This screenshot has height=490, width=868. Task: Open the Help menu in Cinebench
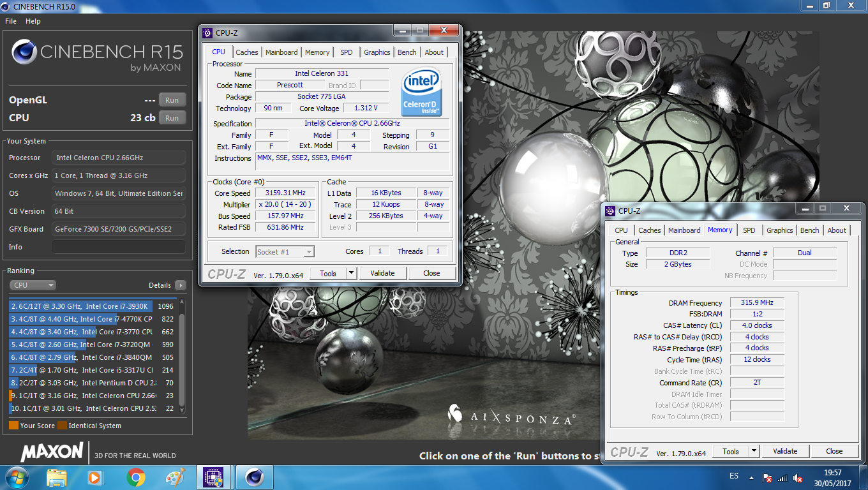point(33,21)
